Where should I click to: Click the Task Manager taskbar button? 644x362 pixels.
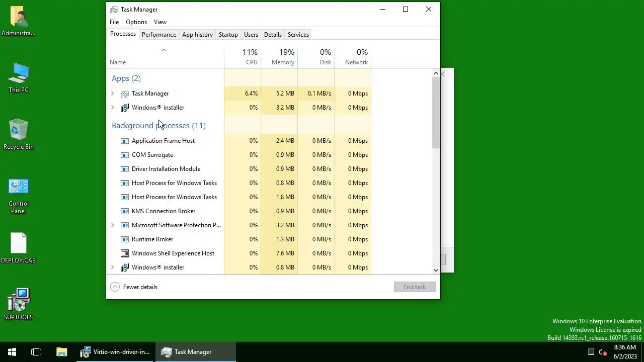coord(196,352)
